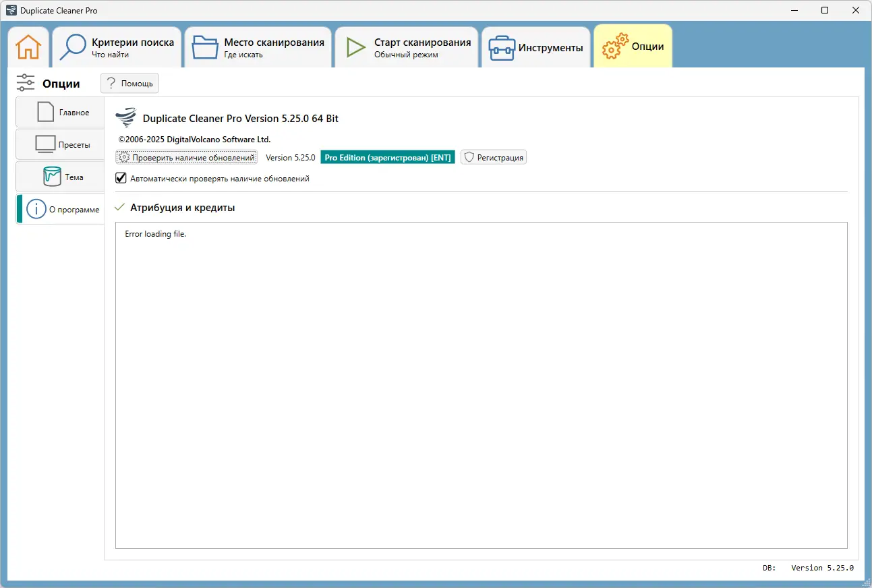
Task: Click the DigitalVolcano Software copyright text
Action: point(194,139)
